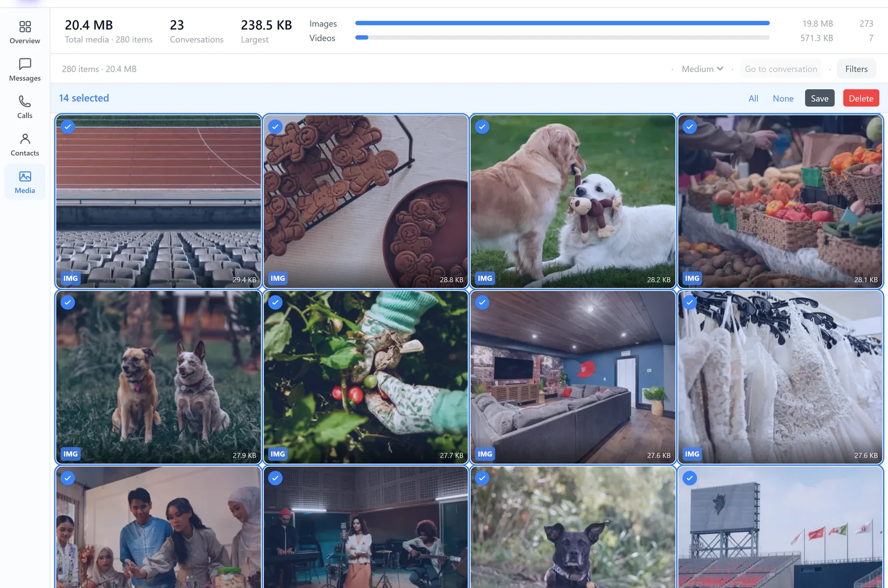
Task: Click Go to conversation button
Action: tap(781, 69)
